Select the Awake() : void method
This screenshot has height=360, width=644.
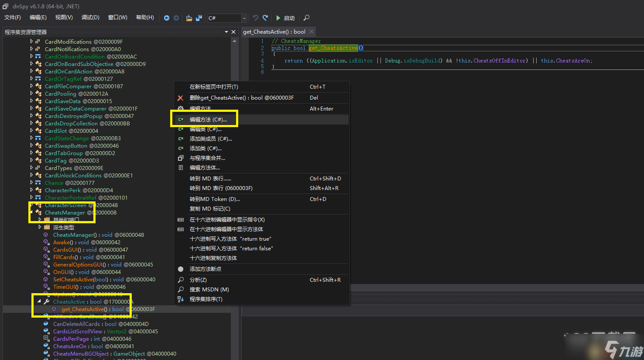[x=87, y=242]
